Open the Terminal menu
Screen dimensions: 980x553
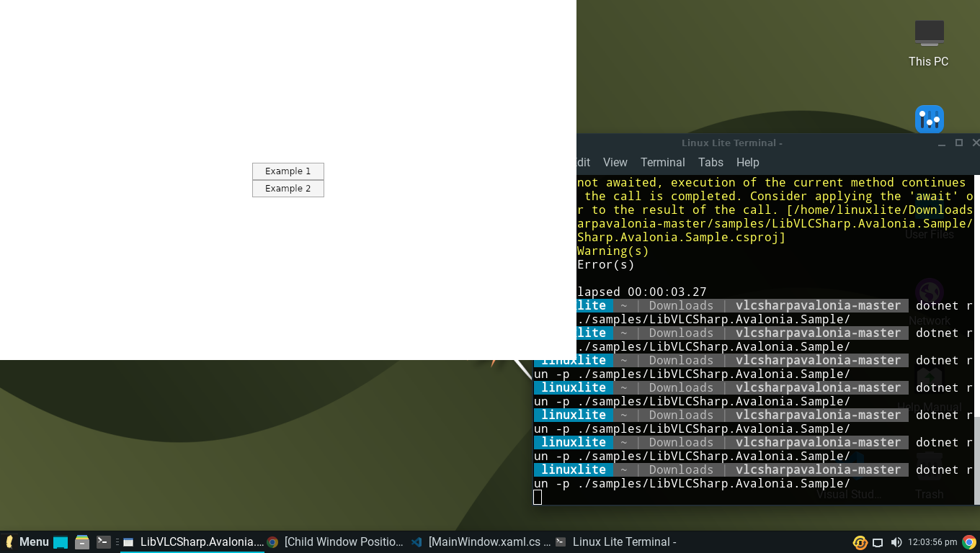[662, 162]
